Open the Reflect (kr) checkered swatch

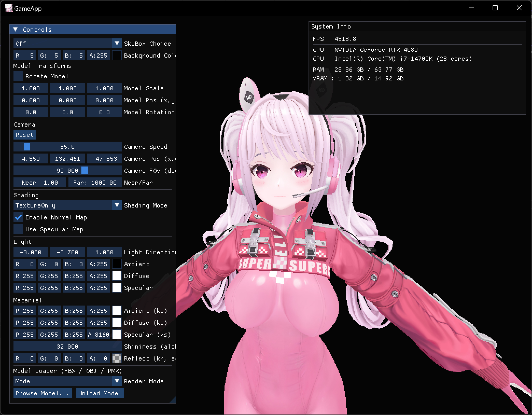coord(117,358)
